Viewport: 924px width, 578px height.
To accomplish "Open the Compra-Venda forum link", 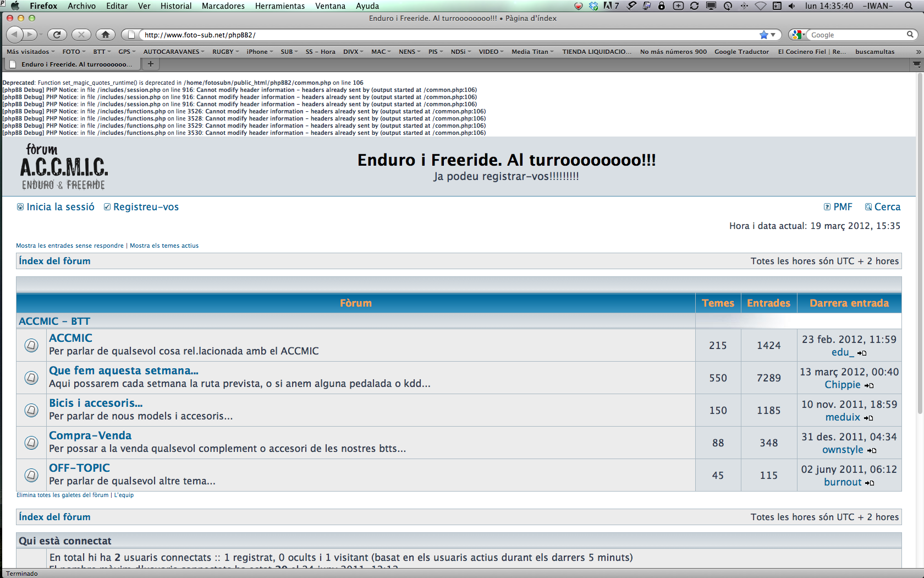I will pyautogui.click(x=90, y=435).
